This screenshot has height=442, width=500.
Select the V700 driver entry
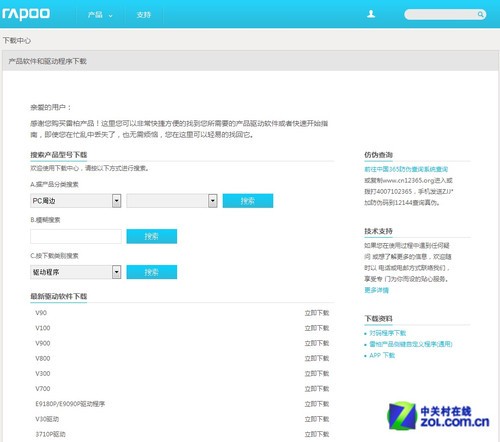click(x=43, y=389)
